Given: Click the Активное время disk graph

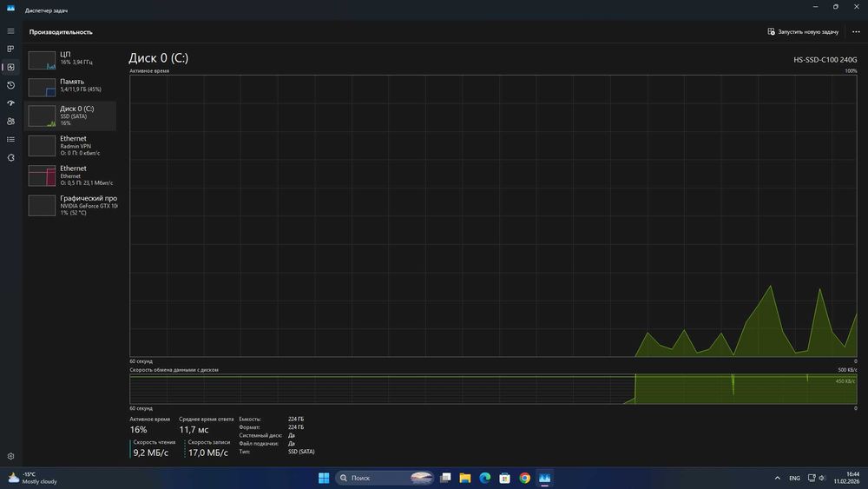Looking at the screenshot, I should coord(493,216).
